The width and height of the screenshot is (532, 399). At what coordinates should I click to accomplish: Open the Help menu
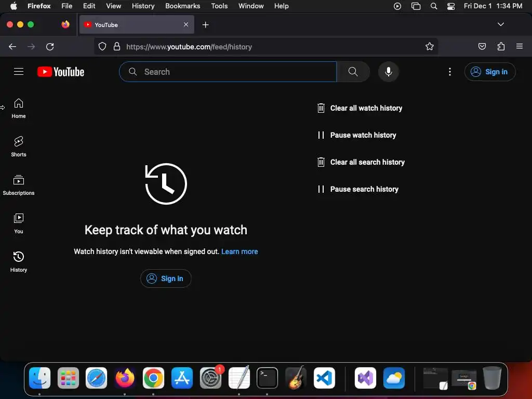click(x=281, y=6)
